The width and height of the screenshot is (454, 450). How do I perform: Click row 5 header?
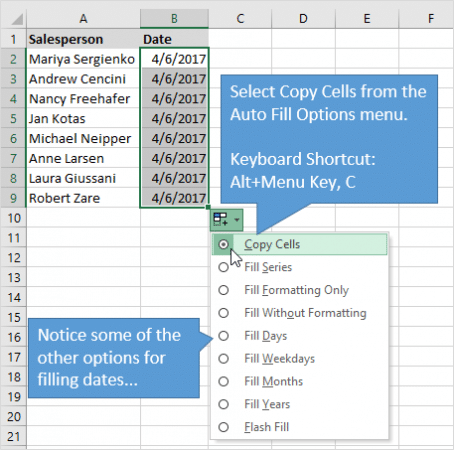coord(13,119)
